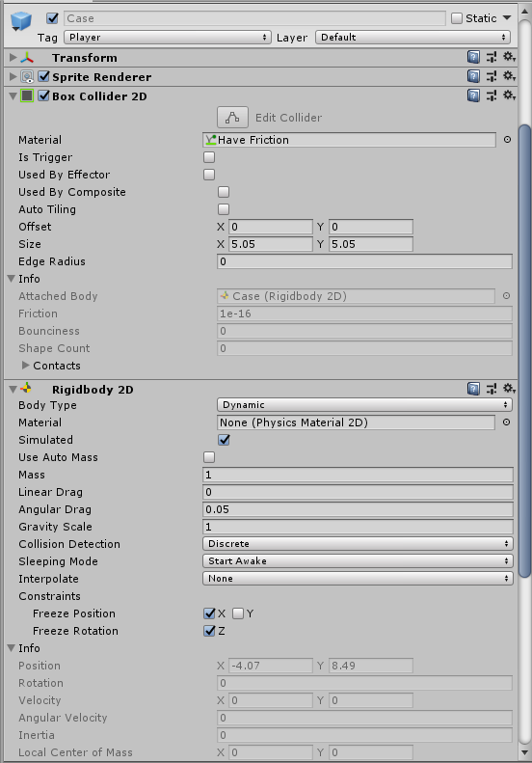The height and width of the screenshot is (763, 532).
Task: Open the Collision Detection dropdown
Action: pos(358,543)
